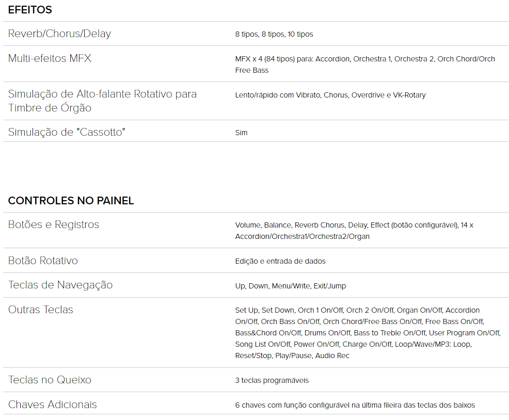
Task: Select the Chaves Adicionais label
Action: 52,405
